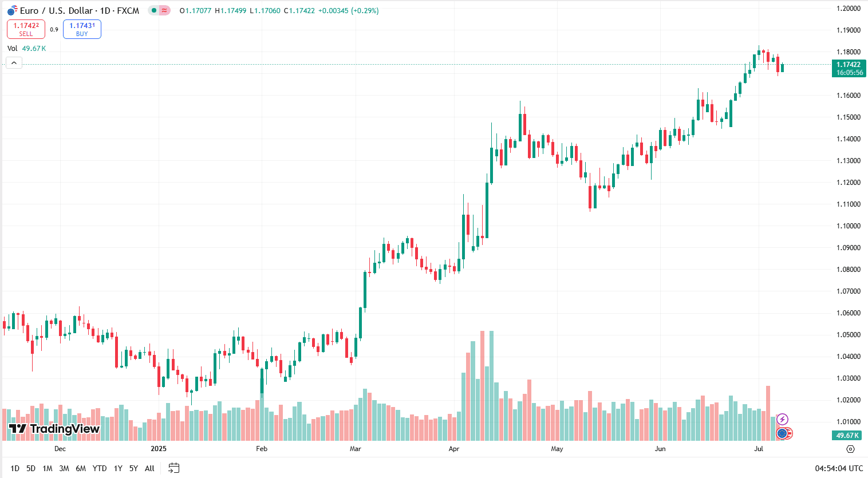
Task: Click the SELL 1.17422 button
Action: (26, 29)
